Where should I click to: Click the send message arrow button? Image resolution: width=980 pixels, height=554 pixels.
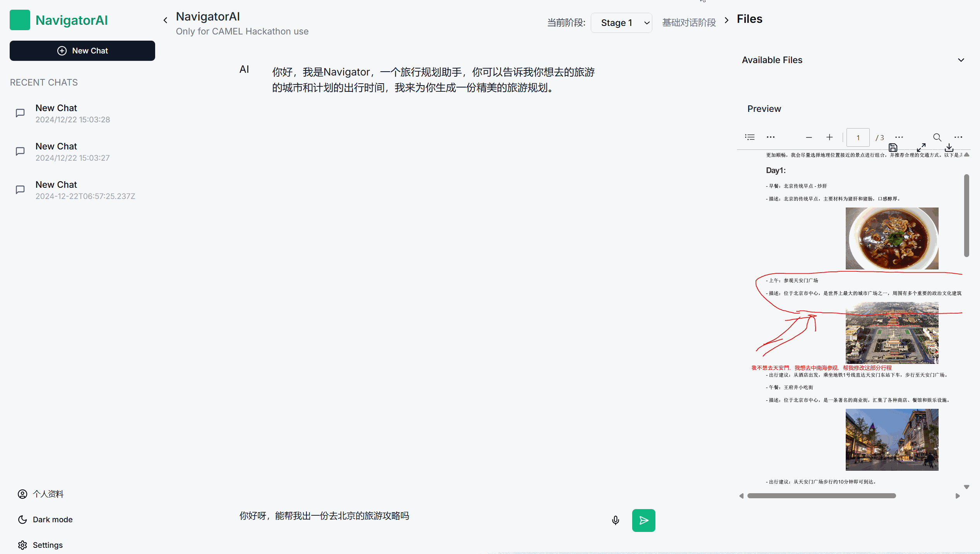[643, 520]
